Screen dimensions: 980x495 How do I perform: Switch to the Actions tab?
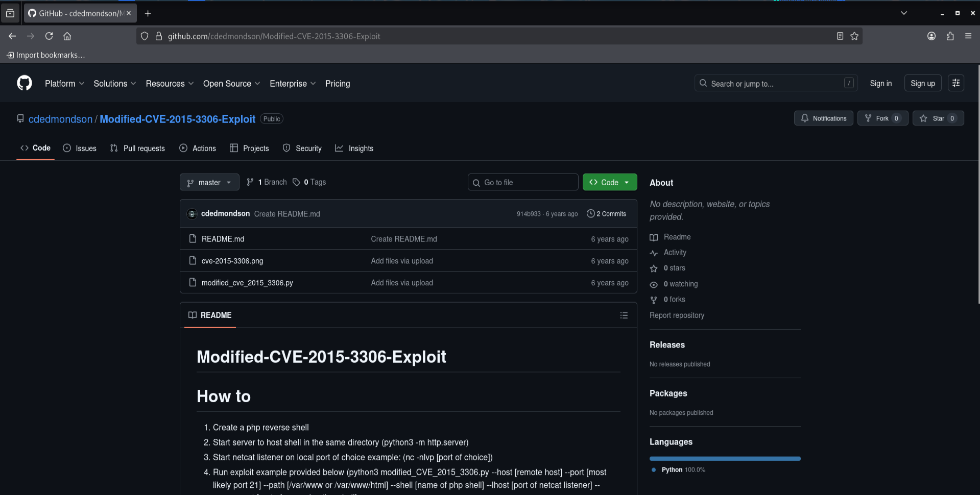coord(198,148)
